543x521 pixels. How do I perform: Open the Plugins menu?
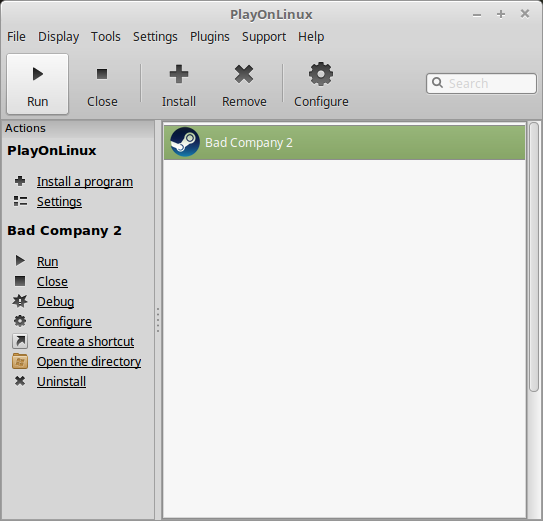210,36
